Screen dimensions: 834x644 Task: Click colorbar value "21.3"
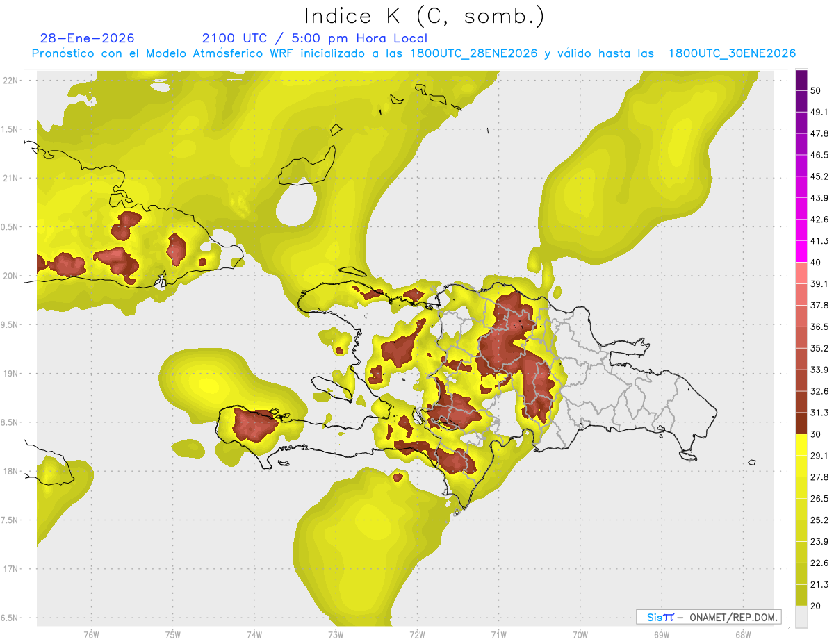pos(819,584)
